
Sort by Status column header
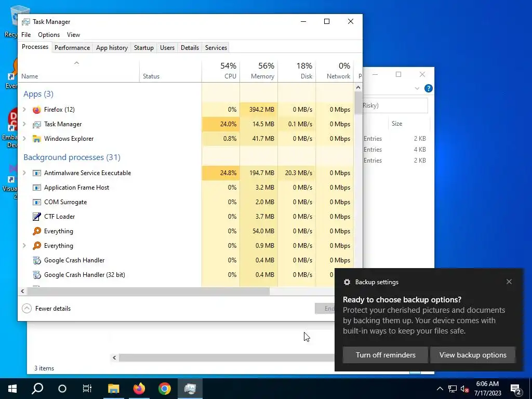tap(170, 71)
